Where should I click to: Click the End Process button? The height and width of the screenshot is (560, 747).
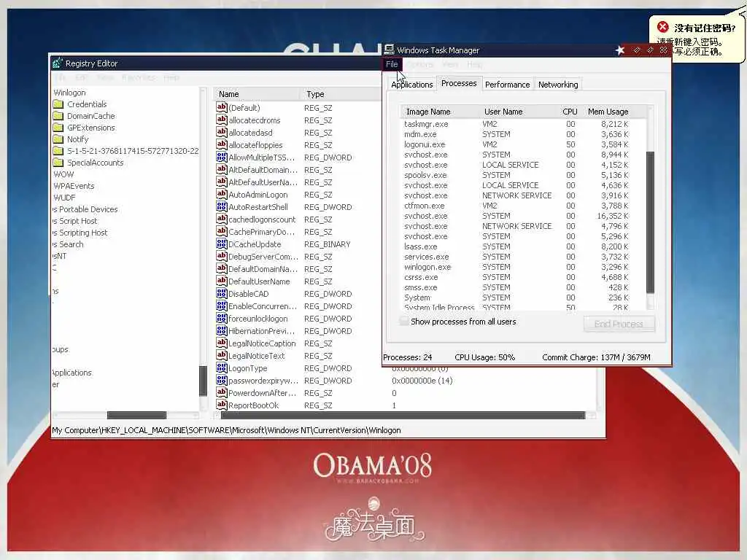(x=619, y=324)
